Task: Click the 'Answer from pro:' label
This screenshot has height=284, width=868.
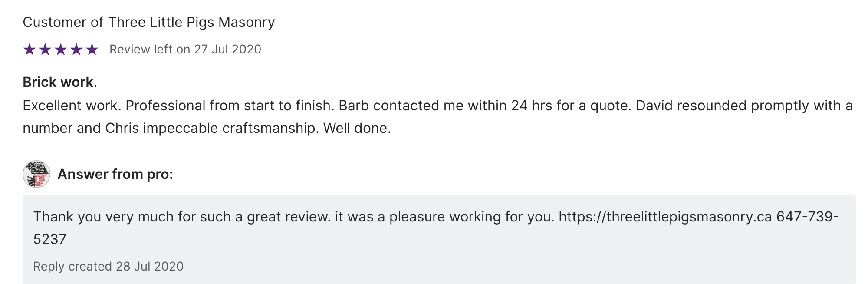Action: (115, 174)
